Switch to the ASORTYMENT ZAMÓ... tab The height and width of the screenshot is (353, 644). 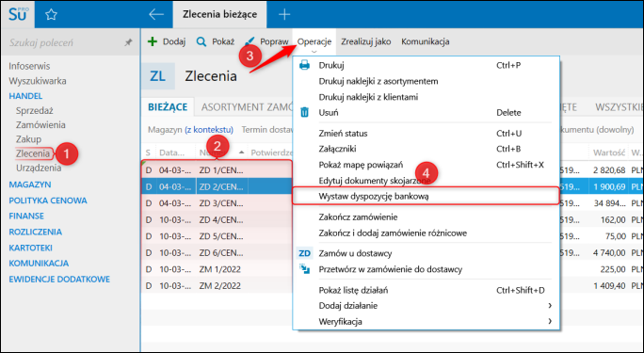coord(246,107)
